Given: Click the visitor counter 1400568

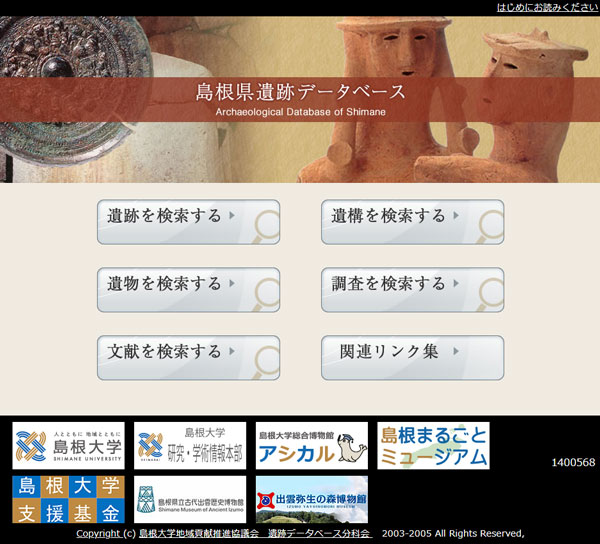Looking at the screenshot, I should point(573,462).
